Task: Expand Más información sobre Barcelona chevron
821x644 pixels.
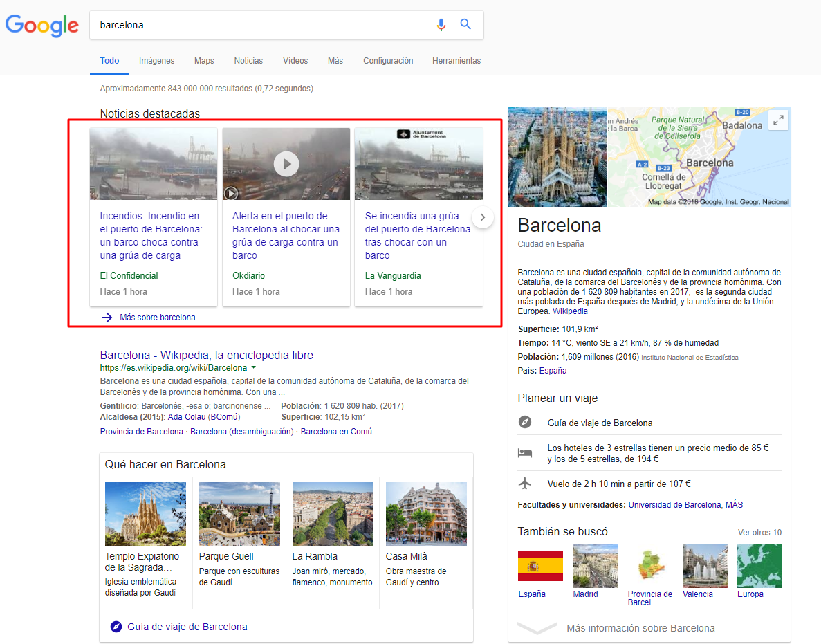Action: coord(537,628)
